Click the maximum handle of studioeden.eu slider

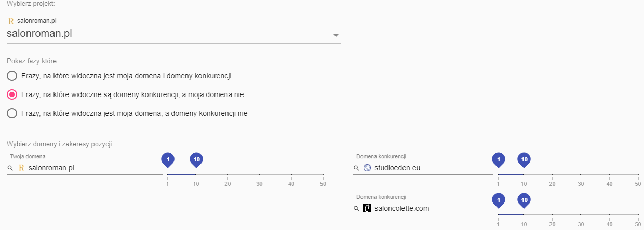524,160
